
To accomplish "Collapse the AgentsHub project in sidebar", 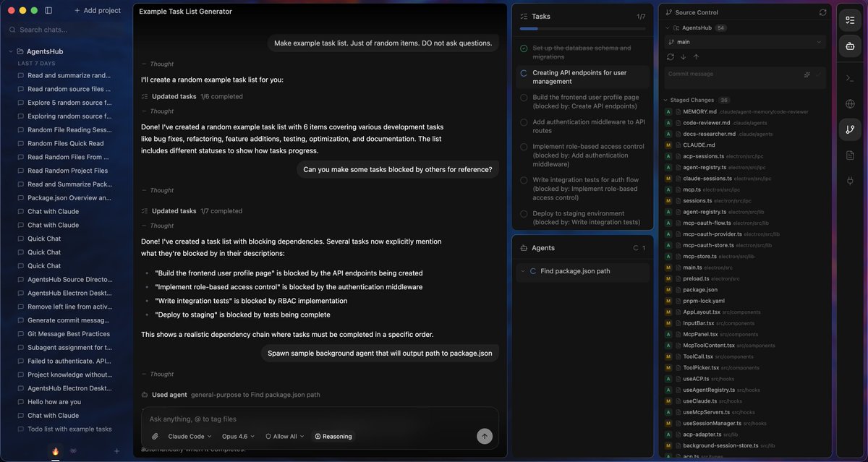I will [x=11, y=51].
